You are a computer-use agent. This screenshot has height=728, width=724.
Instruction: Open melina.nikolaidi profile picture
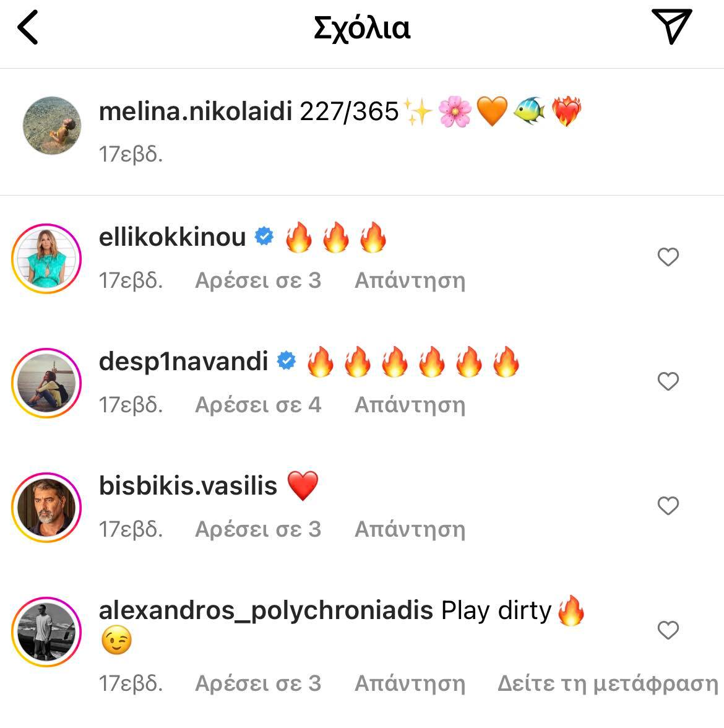tap(52, 125)
